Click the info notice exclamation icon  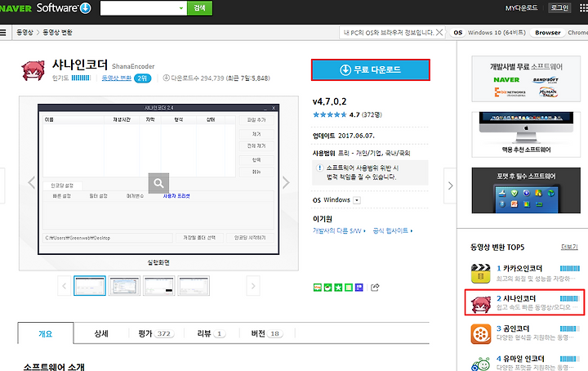coord(319,168)
